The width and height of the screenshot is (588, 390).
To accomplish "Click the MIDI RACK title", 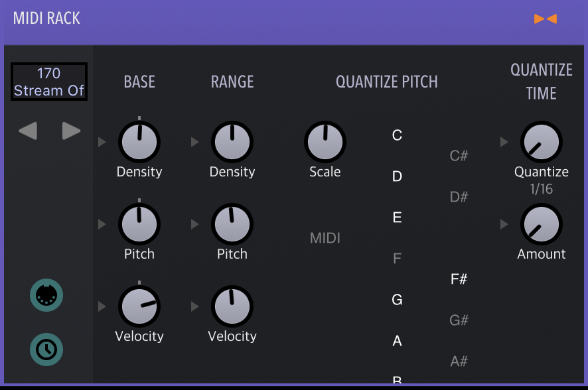I will 46,19.
